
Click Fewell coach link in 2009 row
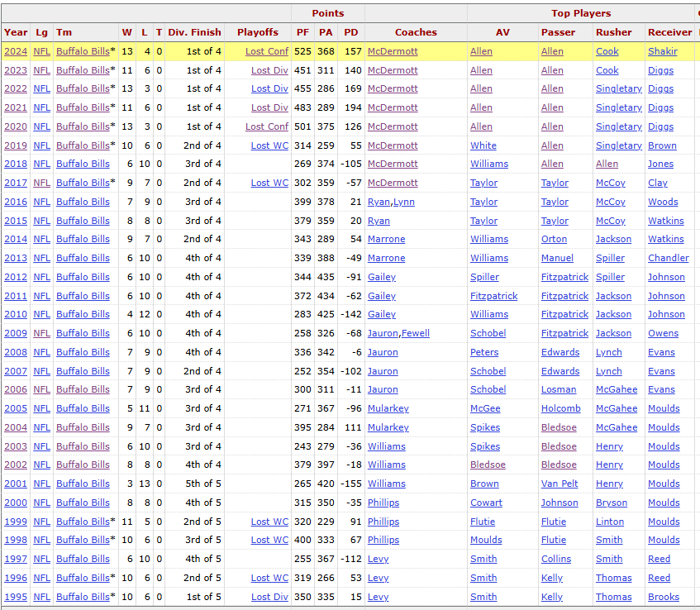pyautogui.click(x=416, y=334)
